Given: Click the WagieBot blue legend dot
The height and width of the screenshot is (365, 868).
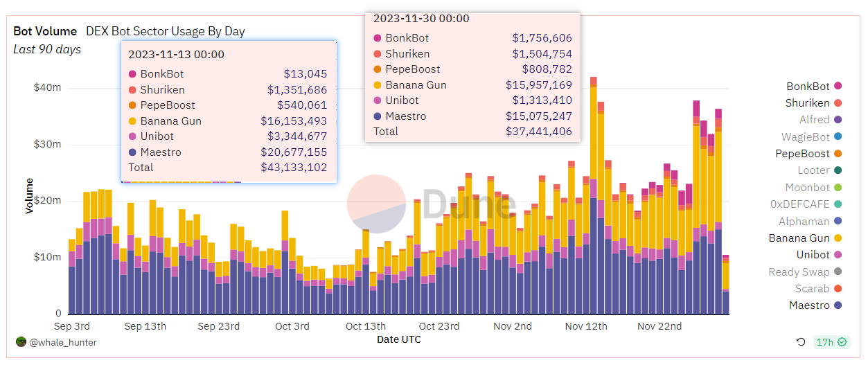Looking at the screenshot, I should (x=838, y=137).
